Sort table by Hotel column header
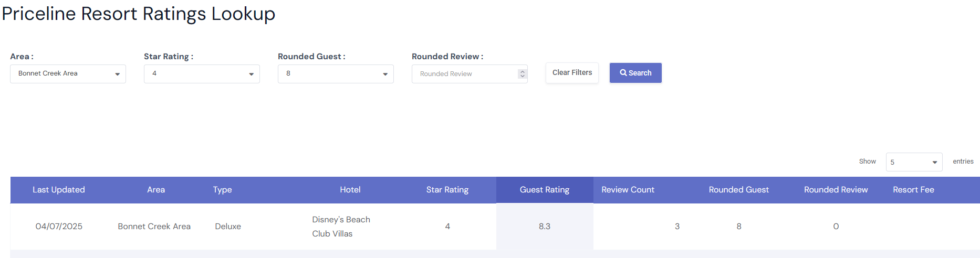The height and width of the screenshot is (258, 980). 350,190
